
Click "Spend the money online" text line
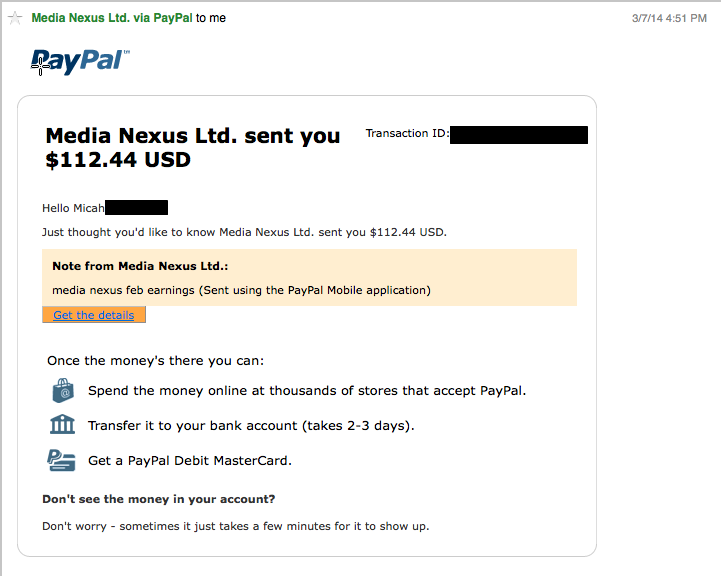[x=307, y=391]
